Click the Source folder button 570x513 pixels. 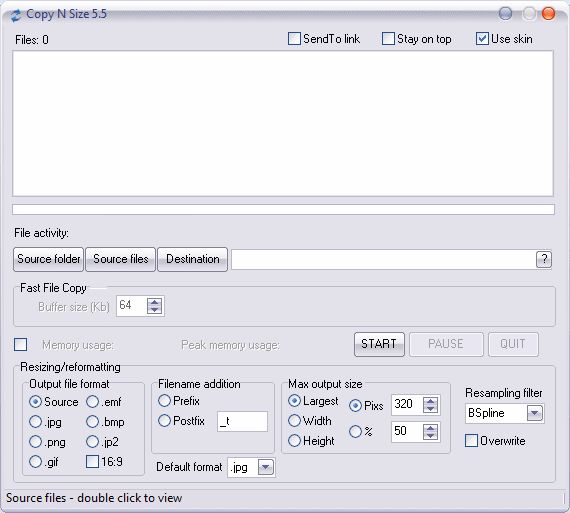[x=48, y=259]
